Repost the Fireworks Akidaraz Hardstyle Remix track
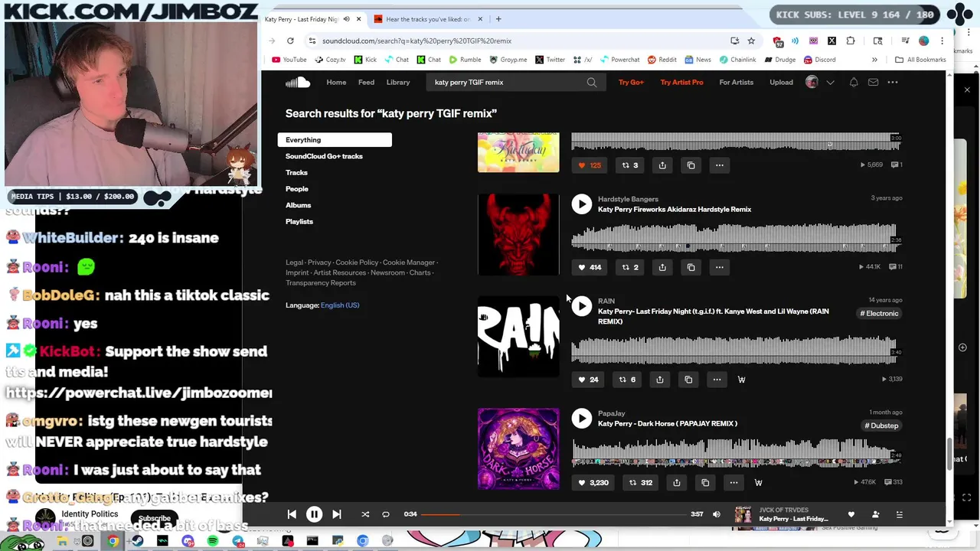Viewport: 980px width, 551px height. pyautogui.click(x=630, y=267)
